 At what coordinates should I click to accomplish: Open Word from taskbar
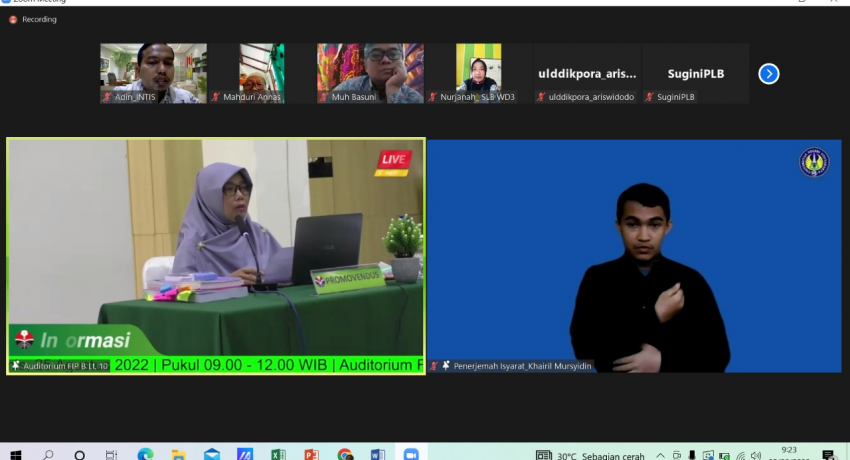click(378, 455)
